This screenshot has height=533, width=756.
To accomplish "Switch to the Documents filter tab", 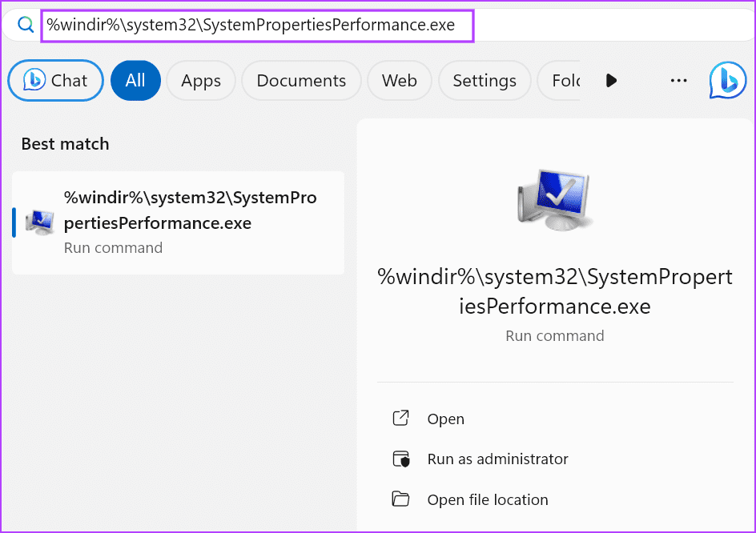I will click(301, 81).
